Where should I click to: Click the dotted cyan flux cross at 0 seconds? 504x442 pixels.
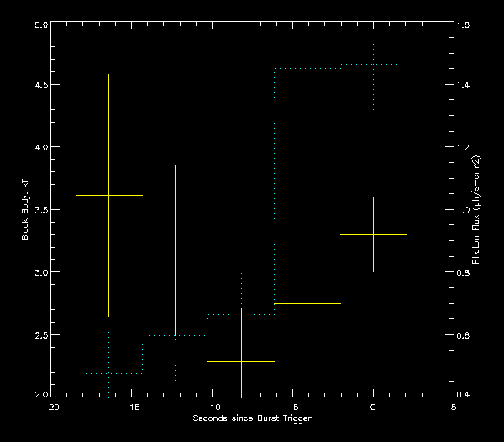[x=373, y=65]
